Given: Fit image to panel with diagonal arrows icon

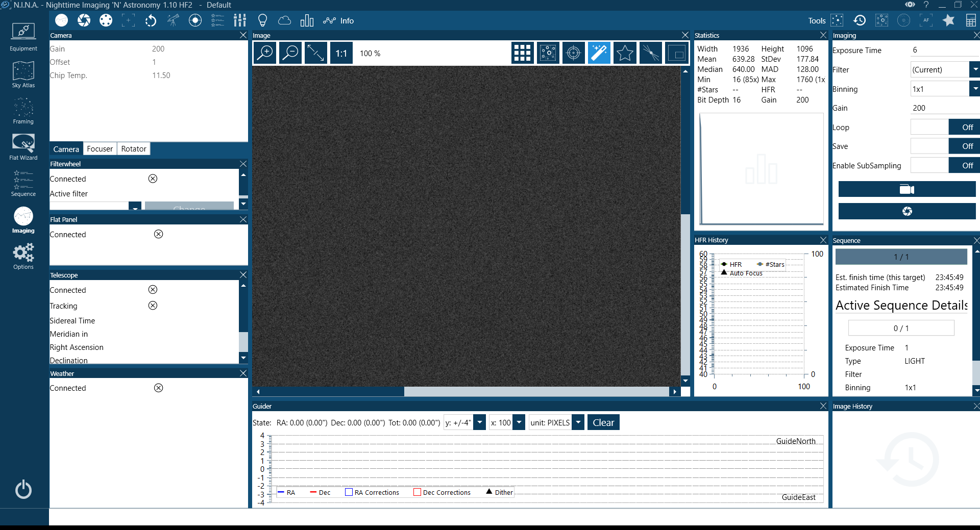Looking at the screenshot, I should pyautogui.click(x=316, y=53).
